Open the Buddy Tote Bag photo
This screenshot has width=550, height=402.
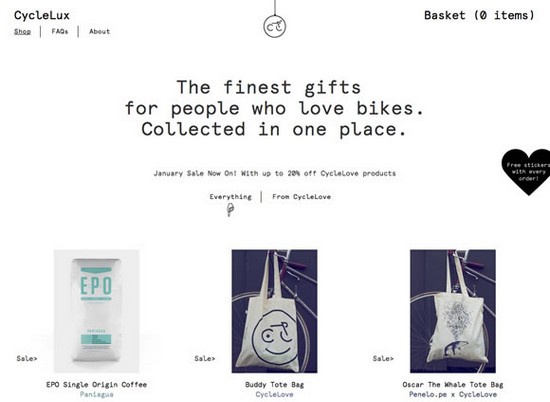[275, 311]
